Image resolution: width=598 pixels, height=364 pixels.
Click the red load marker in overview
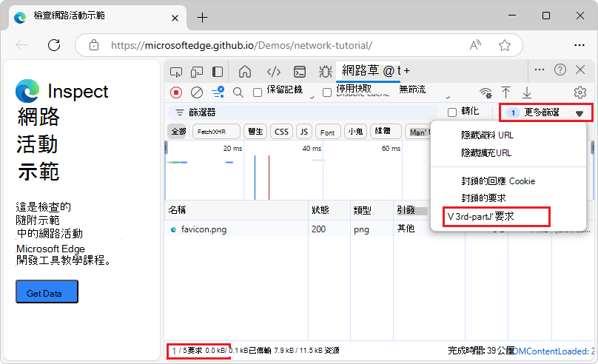[x=269, y=178]
